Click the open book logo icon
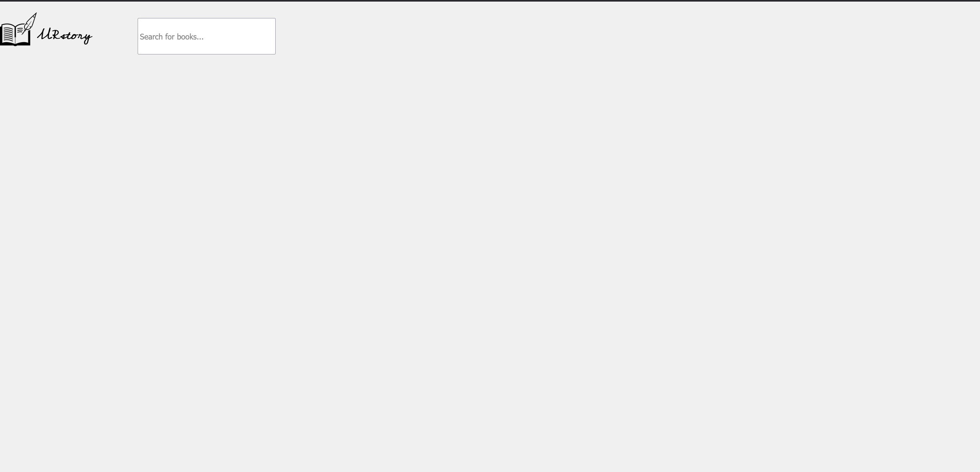Image resolution: width=980 pixels, height=472 pixels. [x=15, y=35]
